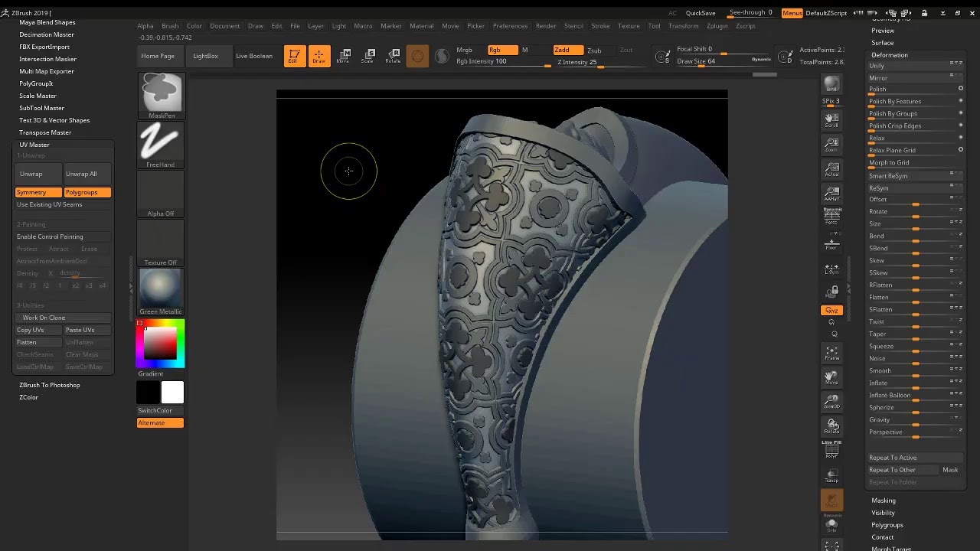Toggle Transp transparency mode
This screenshot has width=980, height=551.
831,474
